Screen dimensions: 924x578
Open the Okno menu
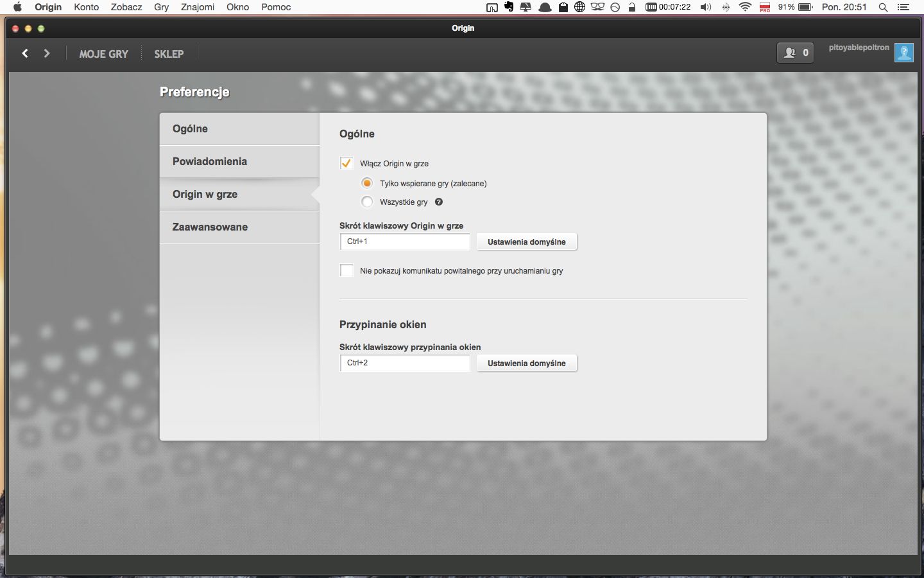point(237,7)
